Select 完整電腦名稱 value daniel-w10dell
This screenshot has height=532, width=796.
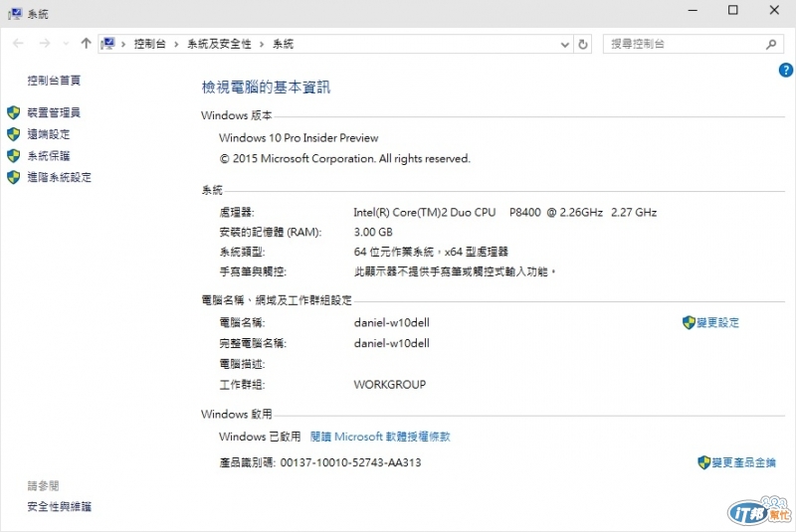coord(391,343)
